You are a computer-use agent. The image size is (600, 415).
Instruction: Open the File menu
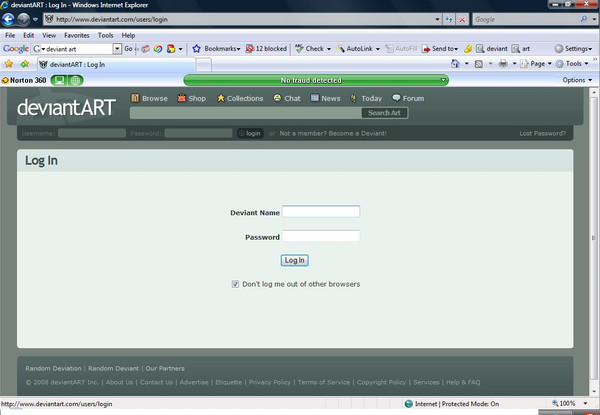tap(10, 35)
